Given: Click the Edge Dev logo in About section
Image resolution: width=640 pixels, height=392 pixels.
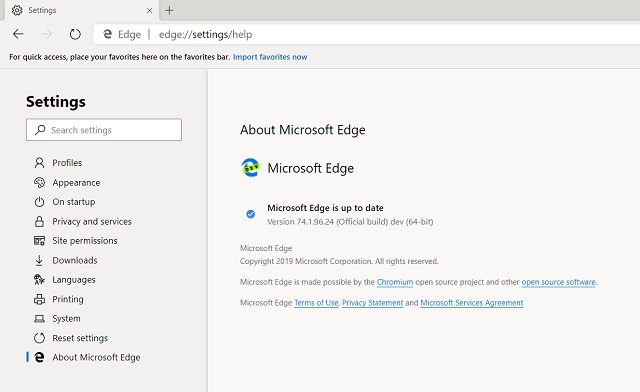Looking at the screenshot, I should 250,168.
